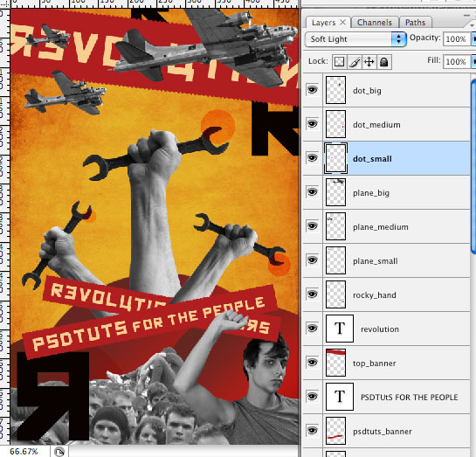Select layer name dot_big
Image resolution: width=476 pixels, height=457 pixels.
click(x=367, y=91)
